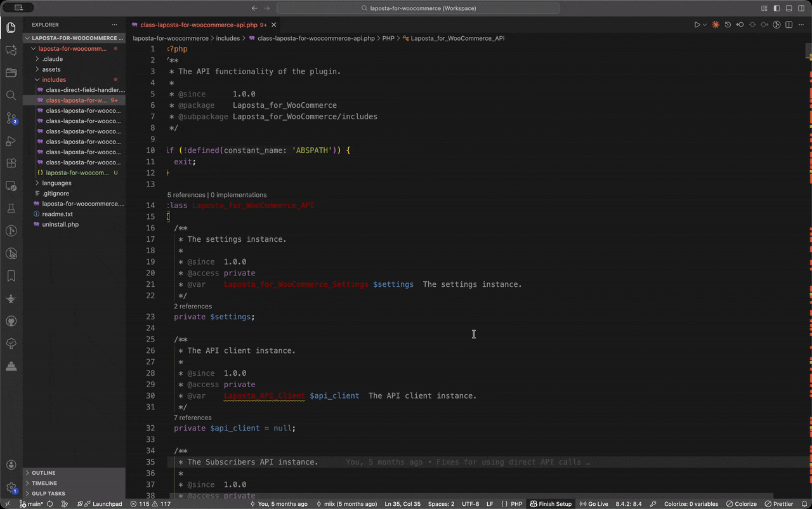
Task: Click the Run file play icon
Action: pyautogui.click(x=697, y=25)
